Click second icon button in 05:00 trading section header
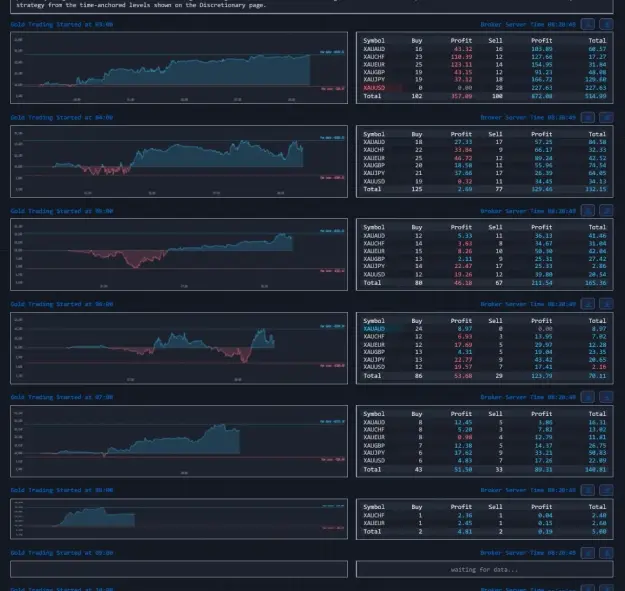 coord(606,211)
